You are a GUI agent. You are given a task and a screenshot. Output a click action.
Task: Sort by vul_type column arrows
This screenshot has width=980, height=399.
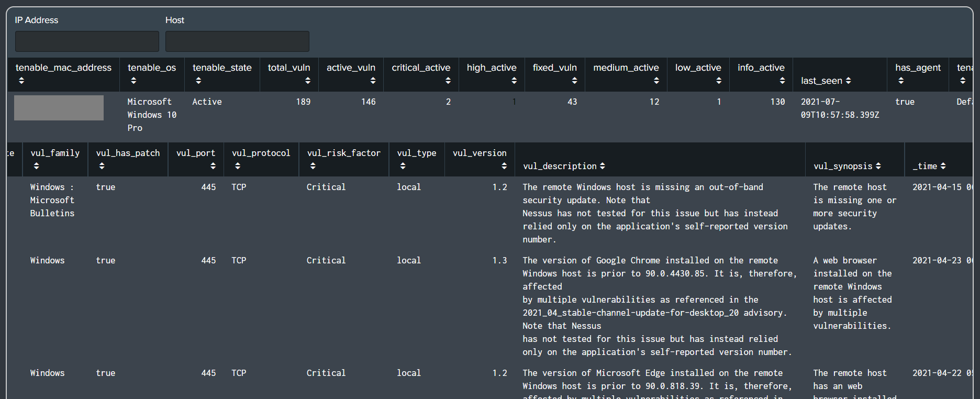pos(403,166)
